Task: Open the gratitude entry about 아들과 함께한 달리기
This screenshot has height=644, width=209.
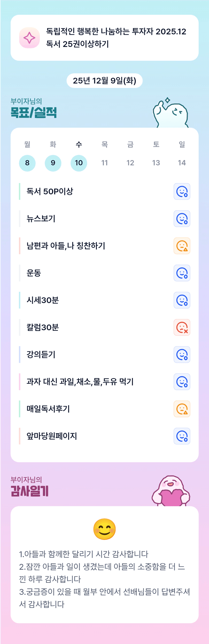Action: tap(84, 554)
